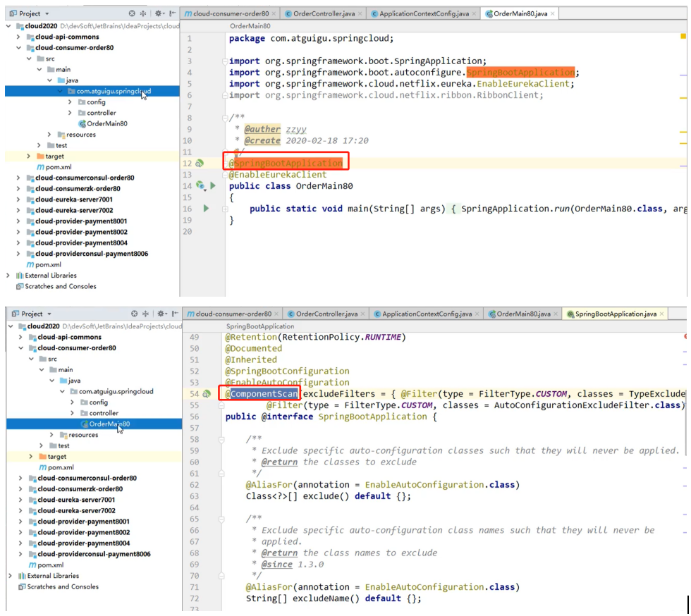Image resolution: width=691 pixels, height=616 pixels.
Task: Open Project panel gear settings in OrderMain80 editor window
Action: click(159, 13)
